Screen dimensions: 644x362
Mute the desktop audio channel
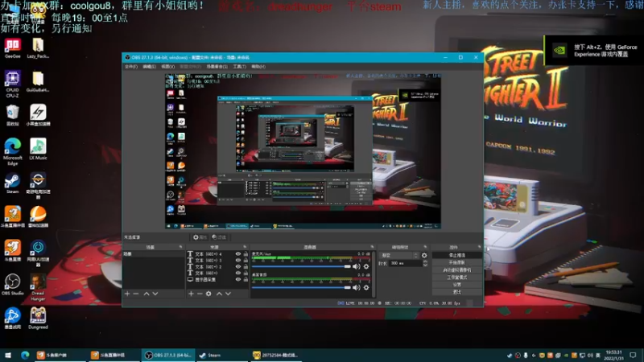tap(356, 288)
